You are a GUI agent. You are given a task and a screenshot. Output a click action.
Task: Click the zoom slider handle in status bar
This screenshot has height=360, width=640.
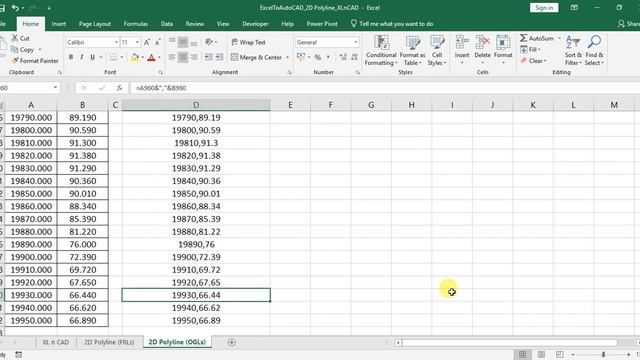pyautogui.click(x=603, y=354)
